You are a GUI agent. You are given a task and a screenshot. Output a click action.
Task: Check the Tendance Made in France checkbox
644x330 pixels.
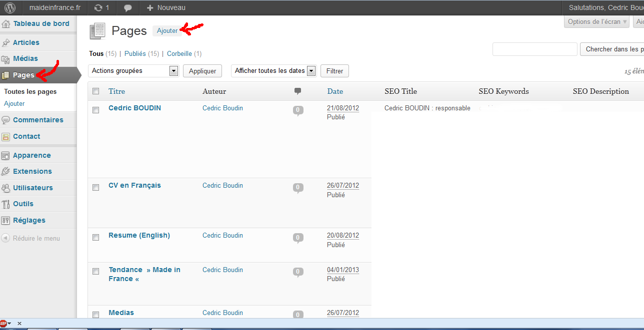(96, 271)
